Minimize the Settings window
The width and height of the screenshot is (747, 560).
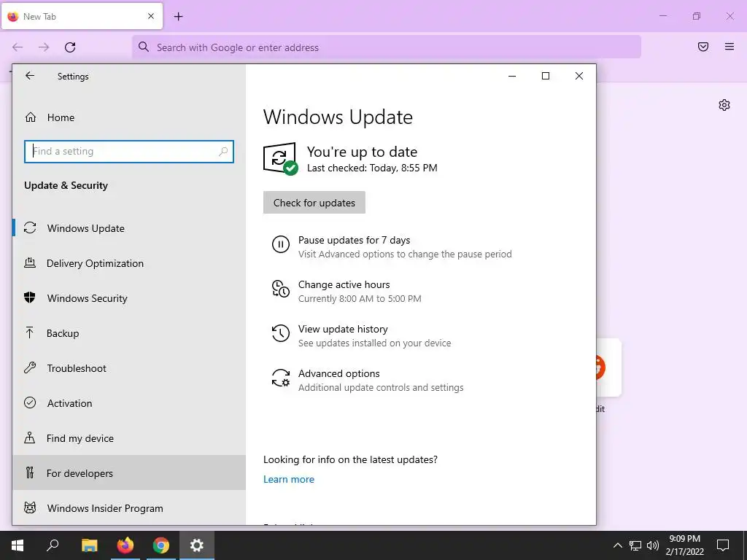pyautogui.click(x=512, y=76)
